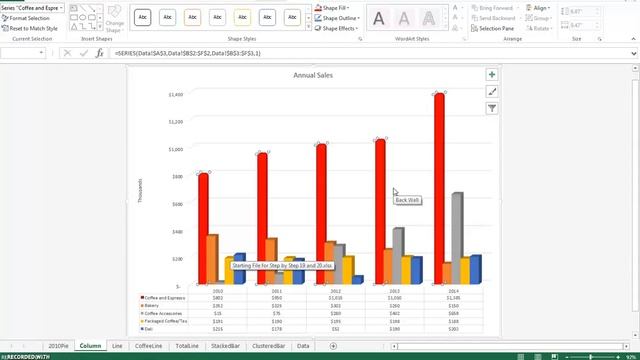Image resolution: width=640 pixels, height=360 pixels.
Task: Open the Chart Elements series dropdown
Action: pyautogui.click(x=61, y=8)
